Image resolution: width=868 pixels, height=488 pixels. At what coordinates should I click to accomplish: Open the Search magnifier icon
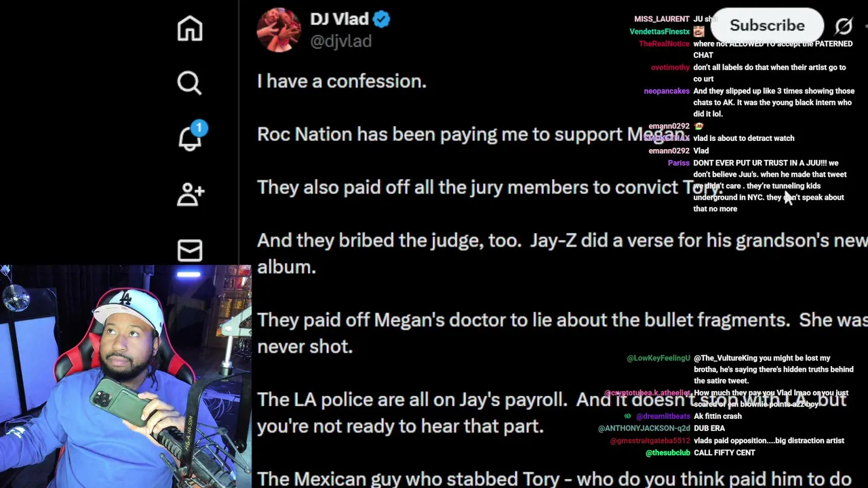tap(190, 83)
